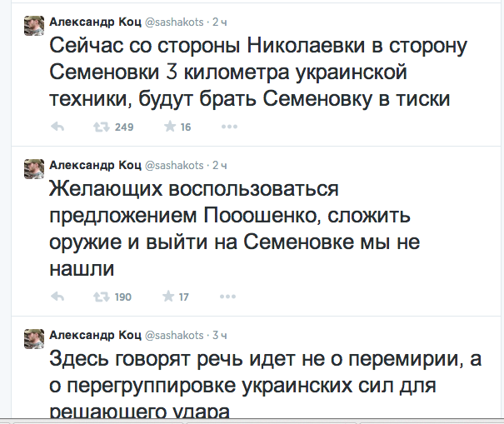The image size is (504, 424).
Task: Click @sashakots handle in the third tweet
Action: click(x=177, y=333)
